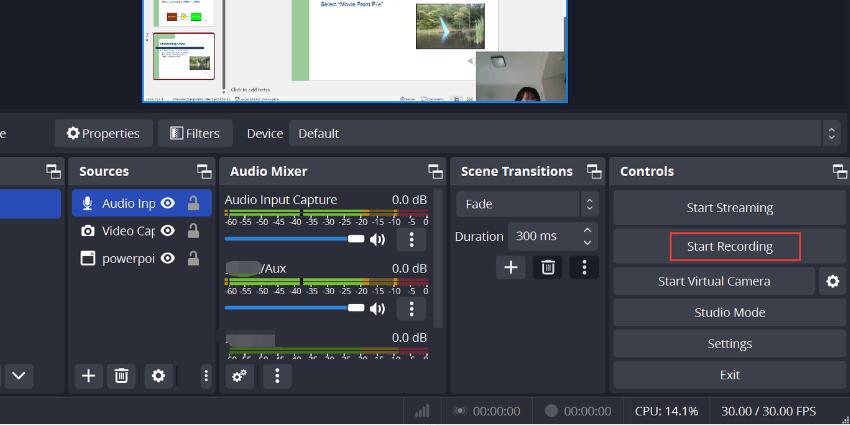850x425 pixels.
Task: Click the selected scene item
Action: pos(30,204)
